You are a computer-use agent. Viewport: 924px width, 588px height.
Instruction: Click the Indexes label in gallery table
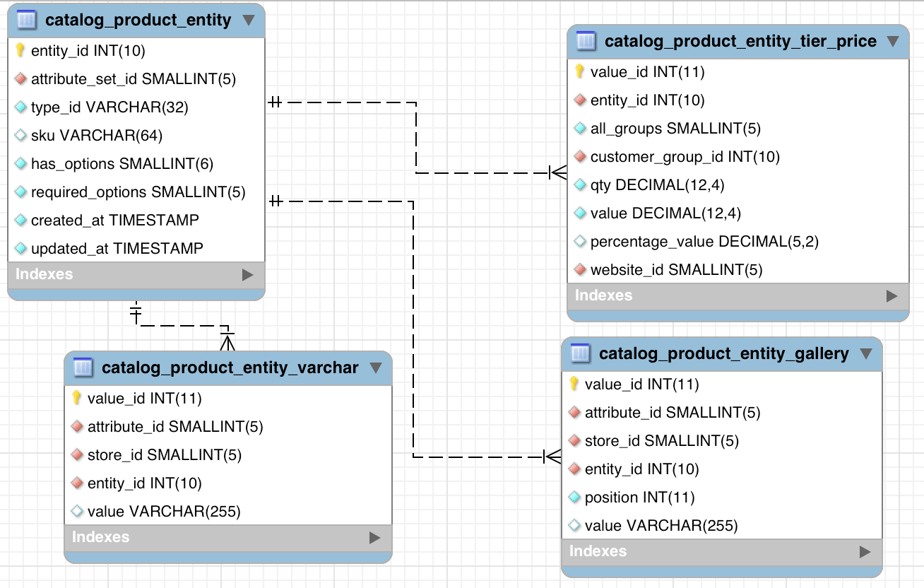(598, 551)
